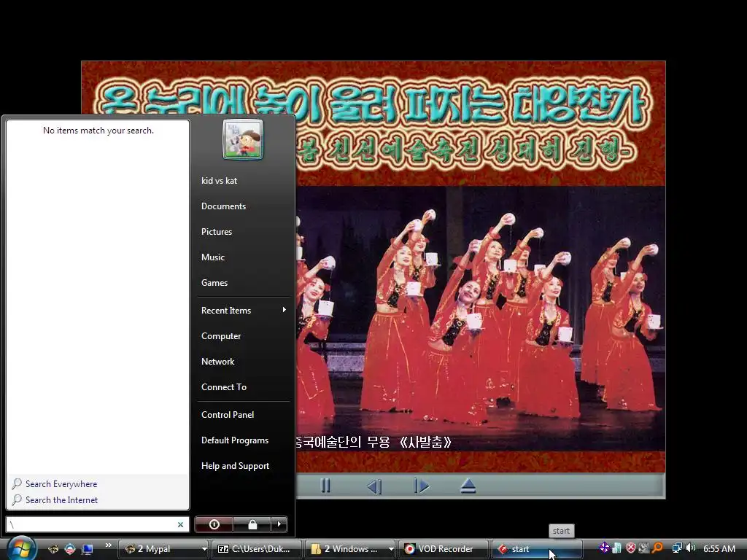Click the tray icon left of red X
This screenshot has width=747, height=560.
pyautogui.click(x=617, y=548)
